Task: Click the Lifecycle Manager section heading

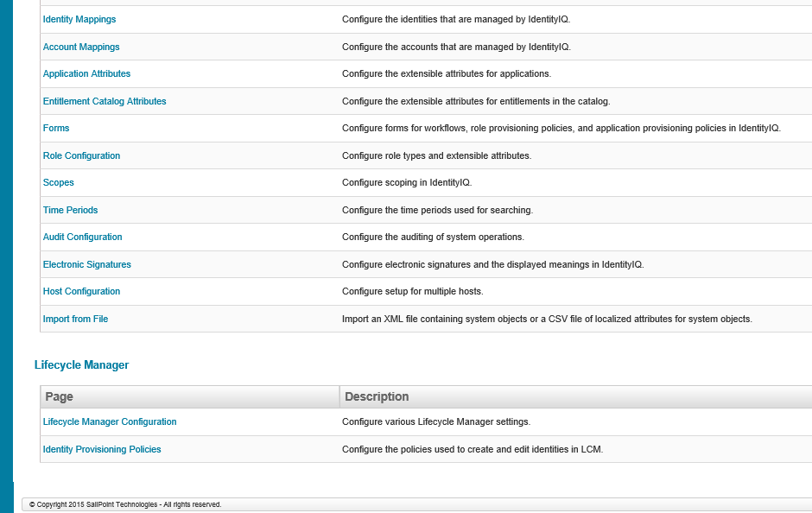Action: (81, 365)
